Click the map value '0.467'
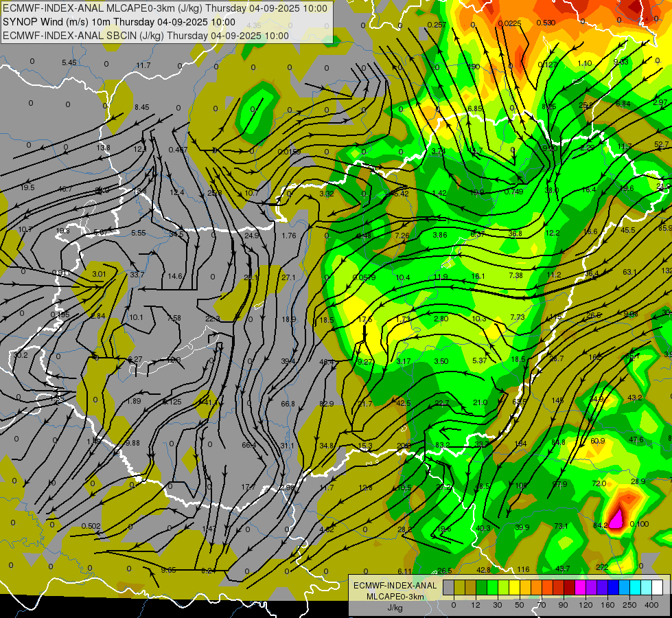The height and width of the screenshot is (618, 672). [178, 150]
